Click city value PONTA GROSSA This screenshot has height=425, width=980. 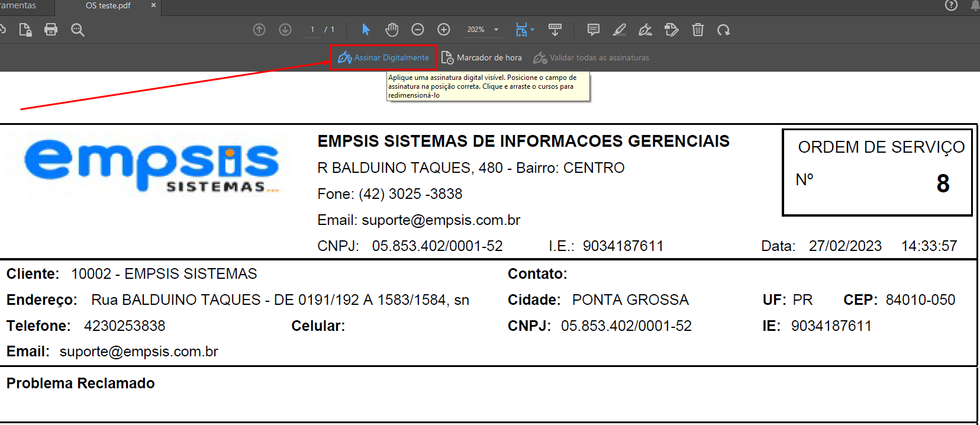pyautogui.click(x=630, y=300)
